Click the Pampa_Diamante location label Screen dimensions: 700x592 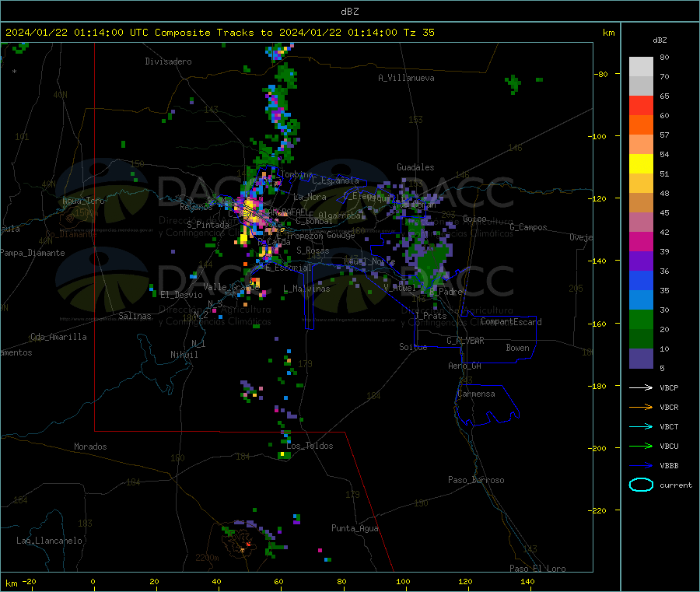coord(32,253)
